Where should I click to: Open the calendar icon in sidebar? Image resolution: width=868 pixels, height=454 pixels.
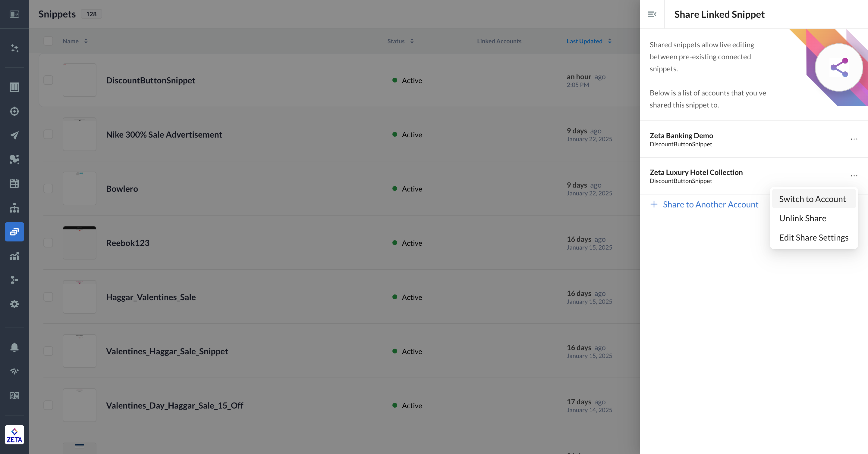pos(14,183)
